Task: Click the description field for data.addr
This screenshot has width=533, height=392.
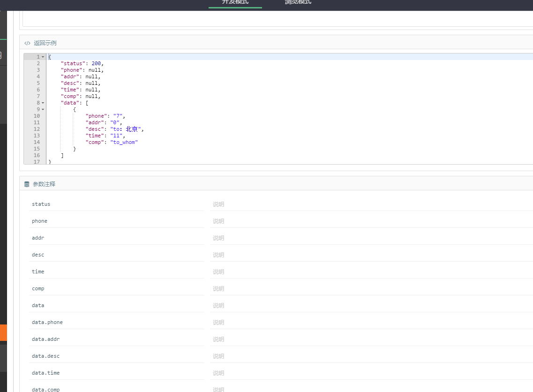Action: click(x=371, y=339)
